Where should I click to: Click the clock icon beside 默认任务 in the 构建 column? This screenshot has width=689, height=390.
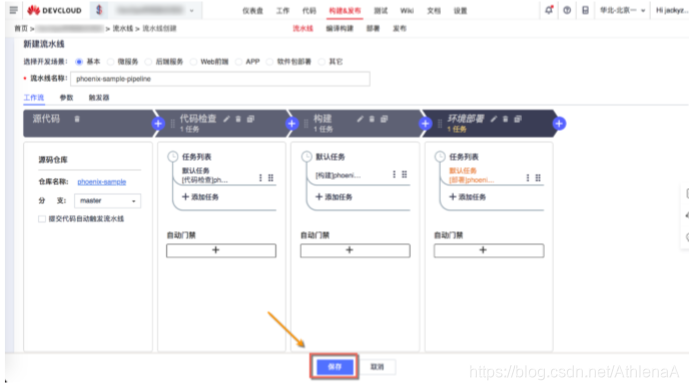[306, 157]
